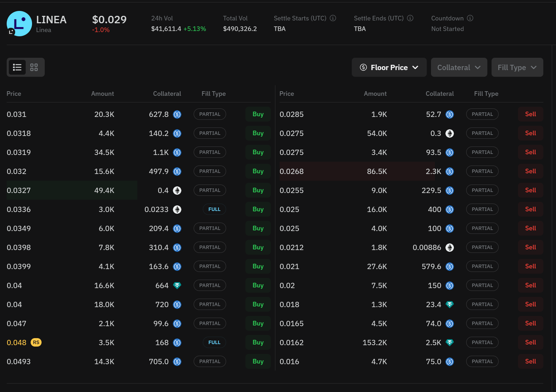The width and height of the screenshot is (556, 392).
Task: Buy the 0.0318 price offer
Action: pyautogui.click(x=258, y=133)
